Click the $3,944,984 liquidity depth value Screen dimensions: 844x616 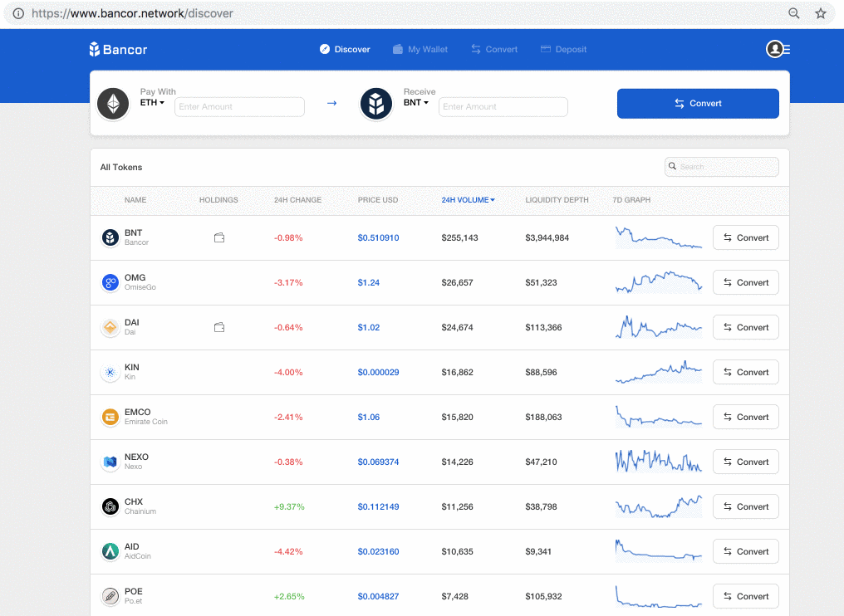click(x=547, y=237)
